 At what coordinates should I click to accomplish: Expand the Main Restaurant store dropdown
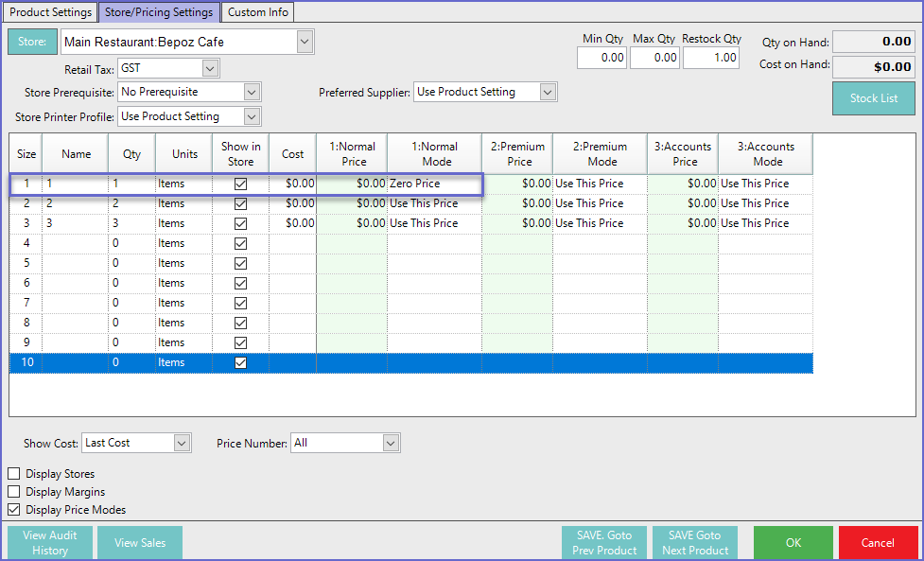coord(304,42)
